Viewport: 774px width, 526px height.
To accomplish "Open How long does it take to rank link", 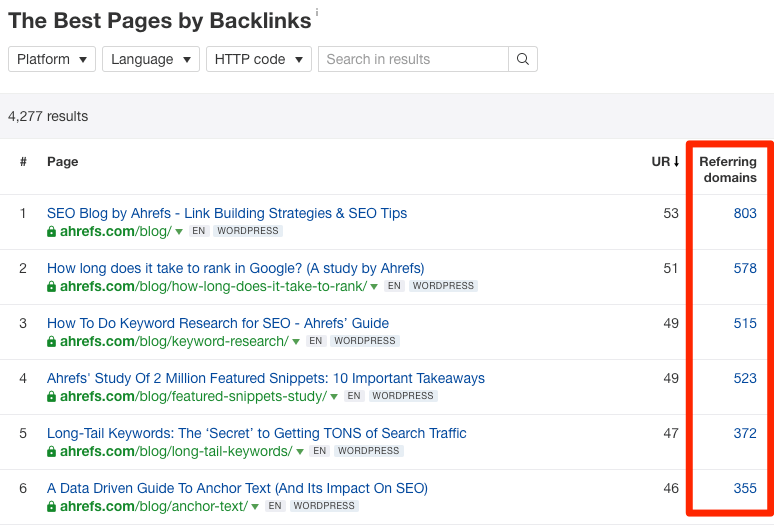I will coord(235,268).
